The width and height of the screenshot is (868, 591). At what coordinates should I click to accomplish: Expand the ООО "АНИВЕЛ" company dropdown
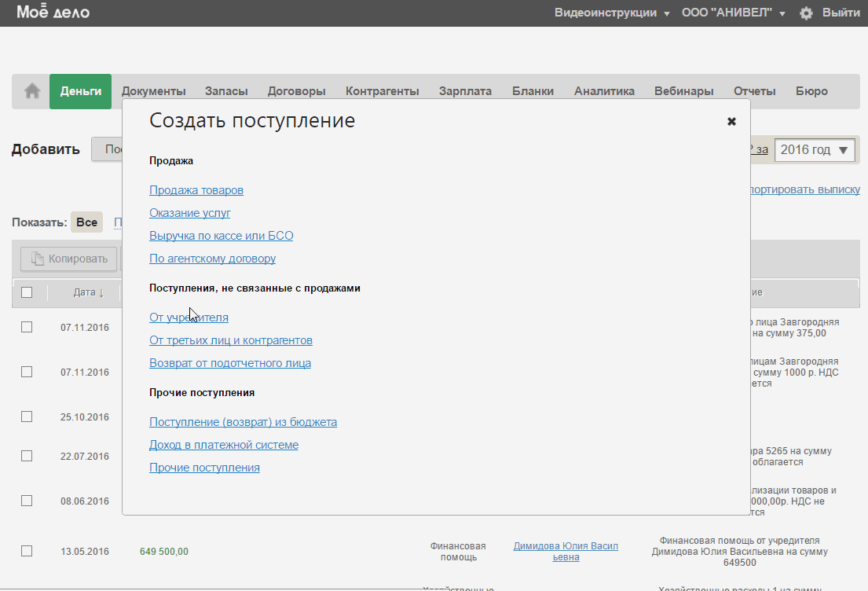coord(733,13)
